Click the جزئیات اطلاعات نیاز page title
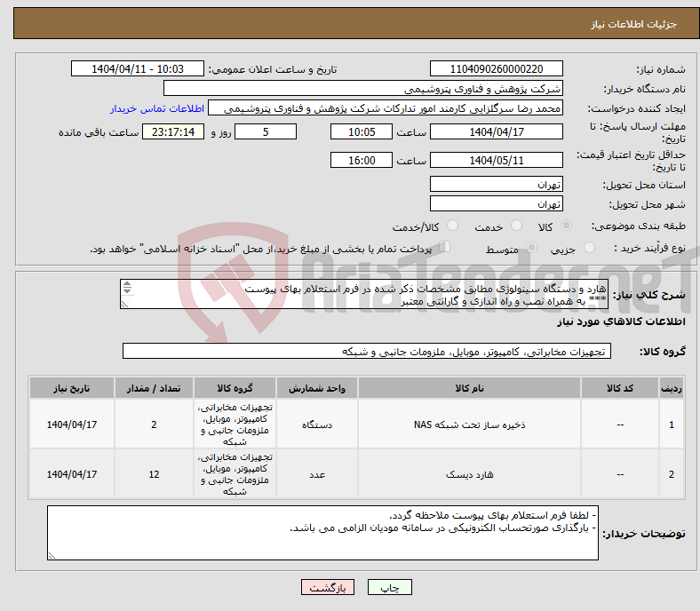 634,24
